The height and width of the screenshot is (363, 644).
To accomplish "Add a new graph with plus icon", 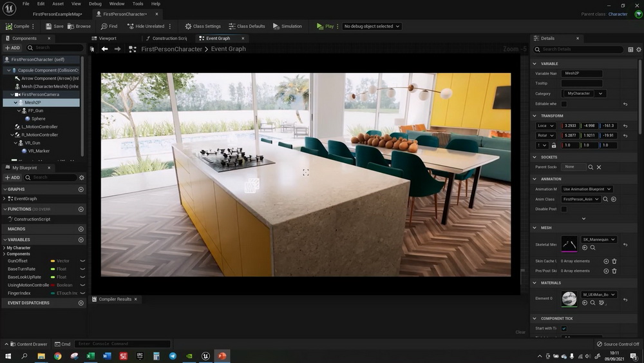I will click(x=81, y=190).
